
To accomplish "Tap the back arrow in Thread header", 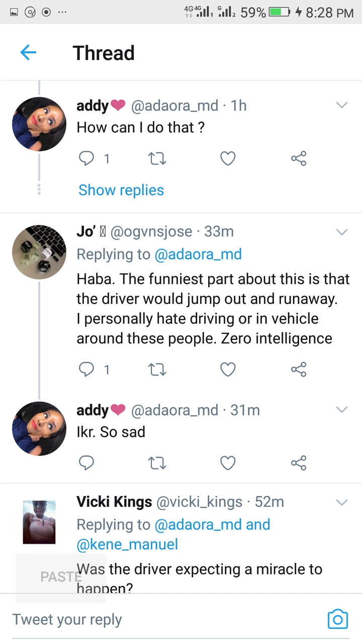I will tap(28, 52).
